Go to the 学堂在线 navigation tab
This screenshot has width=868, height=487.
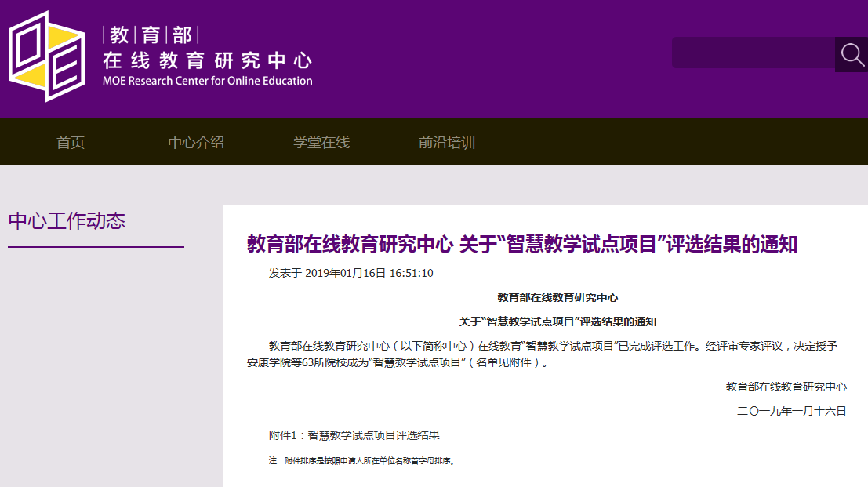click(x=321, y=143)
